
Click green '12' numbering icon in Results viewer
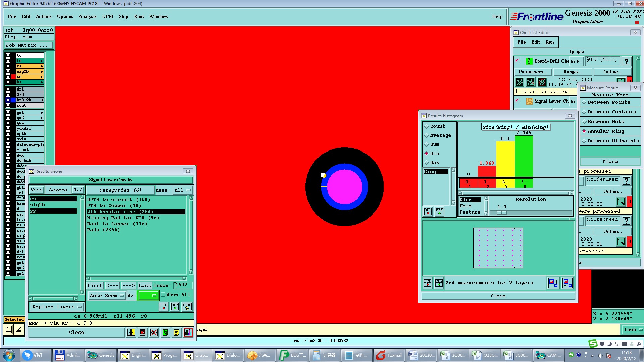[165, 333]
